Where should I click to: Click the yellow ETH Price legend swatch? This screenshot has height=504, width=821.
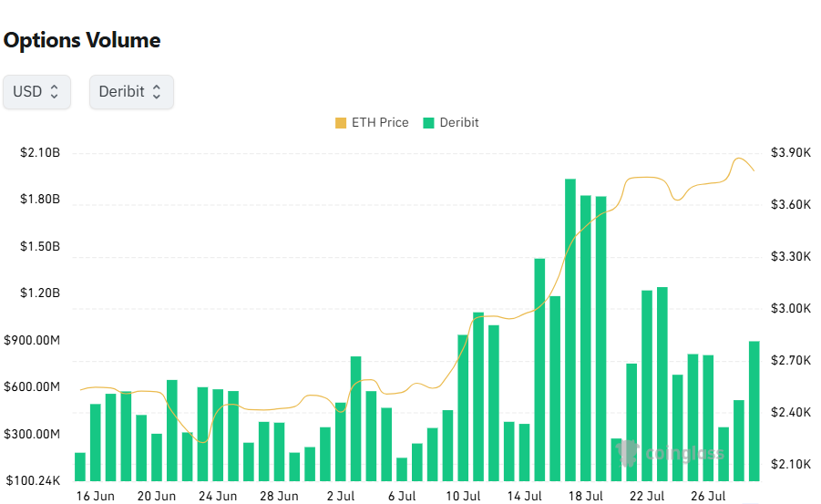341,123
